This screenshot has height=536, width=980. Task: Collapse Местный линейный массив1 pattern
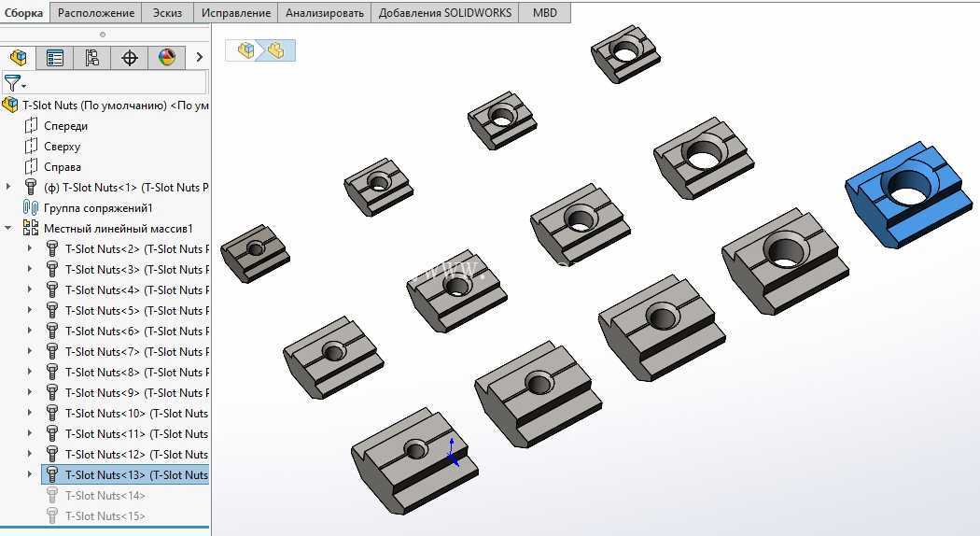point(8,228)
